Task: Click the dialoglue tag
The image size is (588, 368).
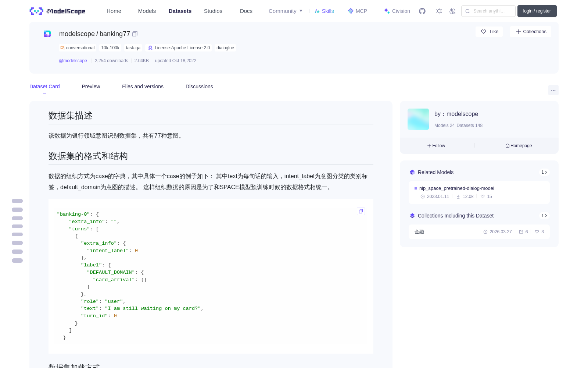Action: [225, 48]
